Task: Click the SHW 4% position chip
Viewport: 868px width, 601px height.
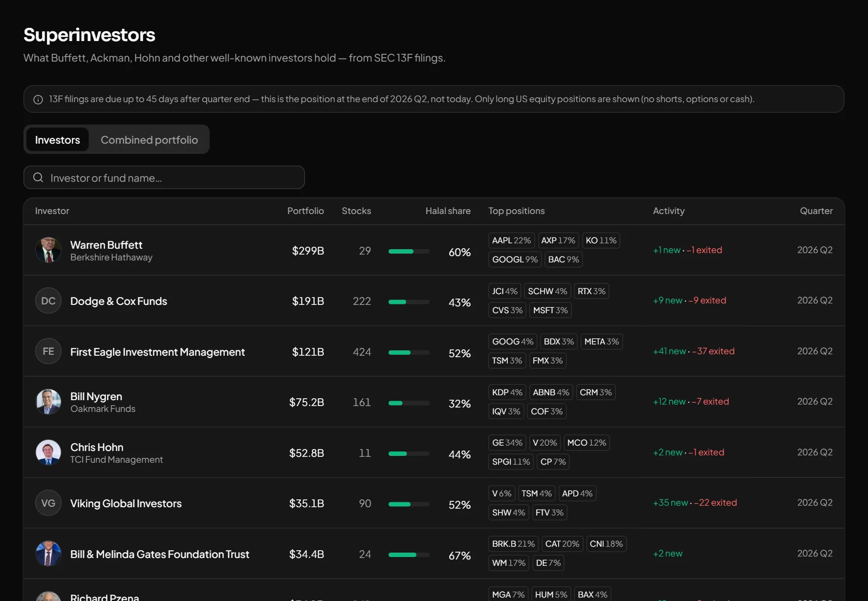Action: (x=509, y=513)
